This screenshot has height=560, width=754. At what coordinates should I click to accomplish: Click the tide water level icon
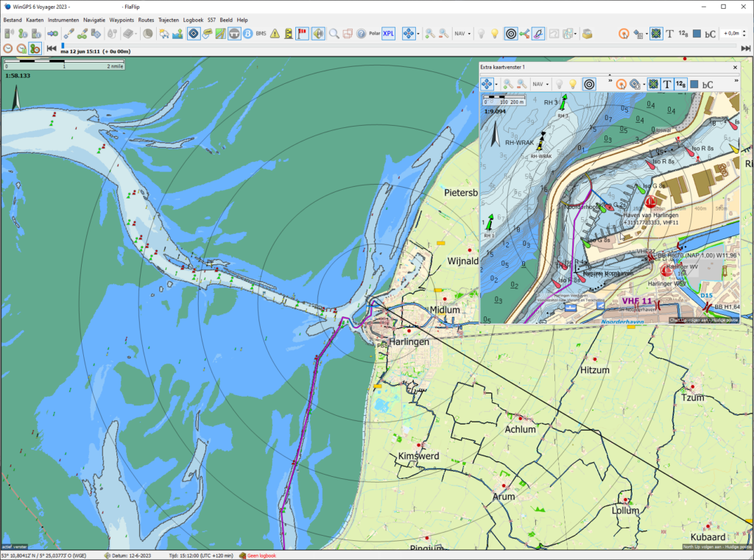(177, 34)
